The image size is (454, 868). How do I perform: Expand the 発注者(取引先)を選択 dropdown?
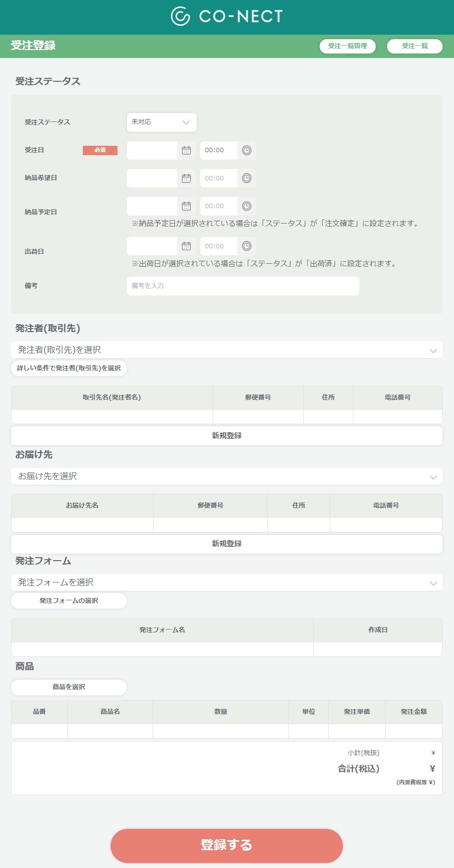tap(227, 350)
